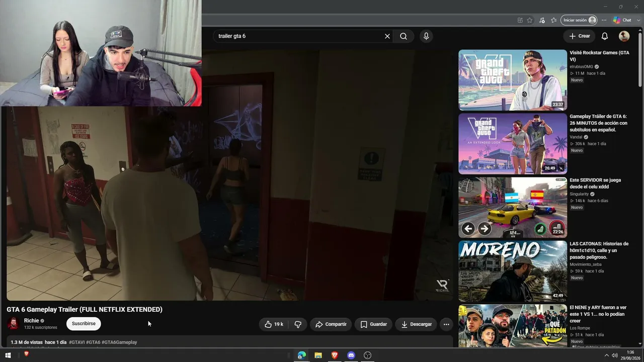Screen dimensions: 644x362
Task: Click the YouTube search magnifier button
Action: point(404,36)
